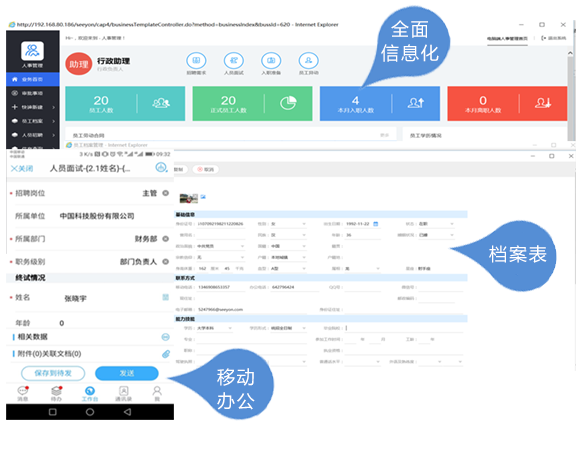580x460 pixels.
Task: Select 审批事项 in the sidebar
Action: click(x=33, y=93)
